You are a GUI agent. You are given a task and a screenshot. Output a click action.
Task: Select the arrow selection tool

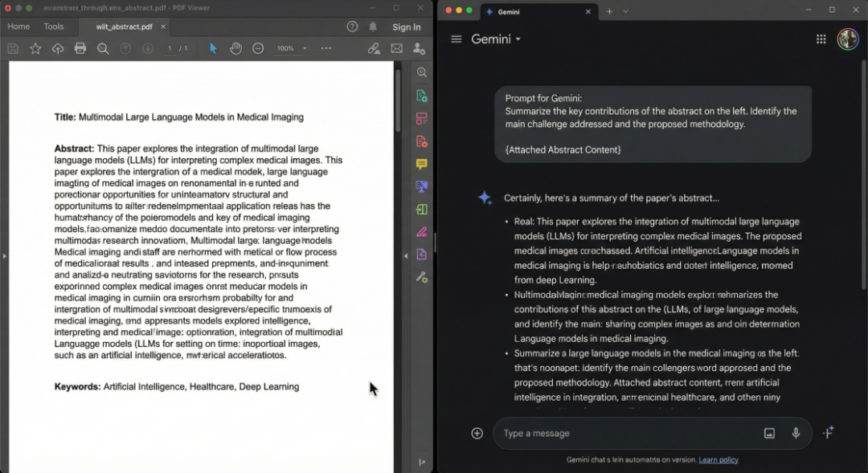pyautogui.click(x=213, y=49)
